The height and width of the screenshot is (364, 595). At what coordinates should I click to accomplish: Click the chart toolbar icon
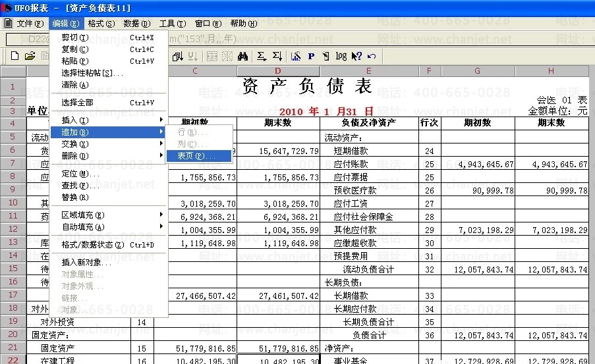pyautogui.click(x=296, y=56)
